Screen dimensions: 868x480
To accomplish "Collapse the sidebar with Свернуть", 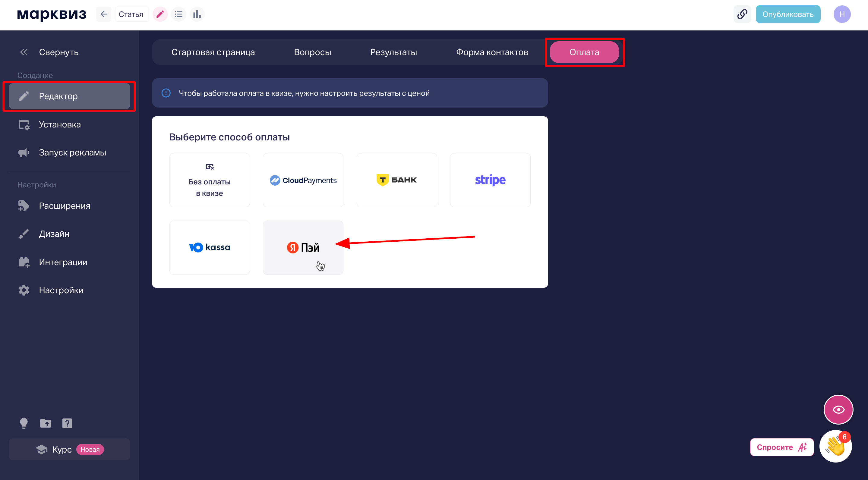I will click(x=49, y=52).
